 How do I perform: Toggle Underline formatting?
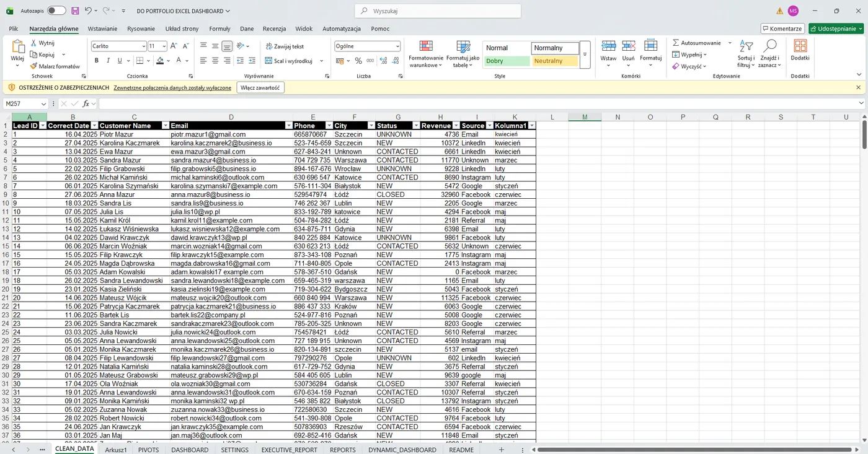click(x=120, y=61)
